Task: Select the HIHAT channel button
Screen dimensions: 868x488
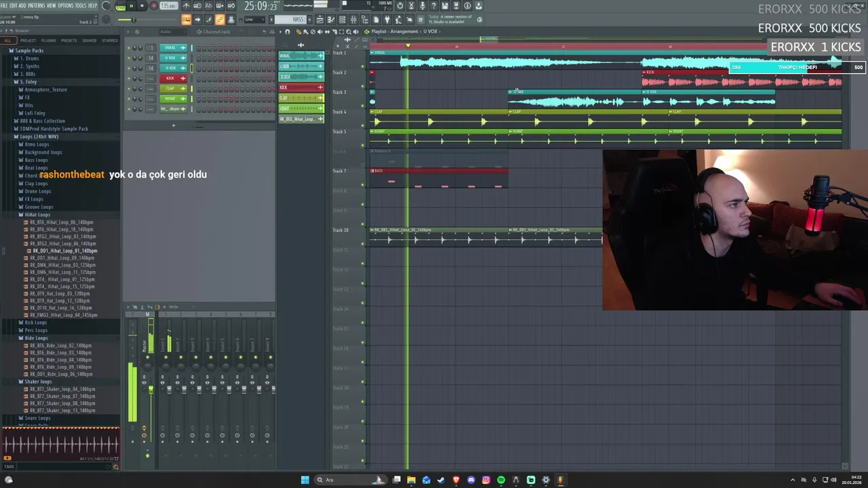Action: click(174, 99)
